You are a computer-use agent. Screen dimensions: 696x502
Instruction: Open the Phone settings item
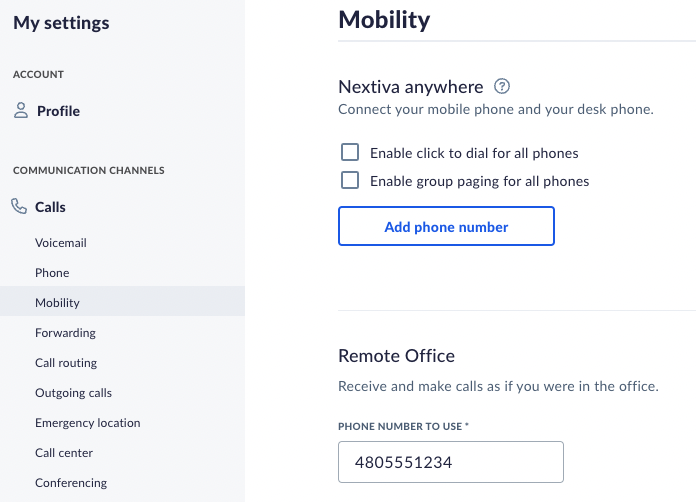point(52,273)
